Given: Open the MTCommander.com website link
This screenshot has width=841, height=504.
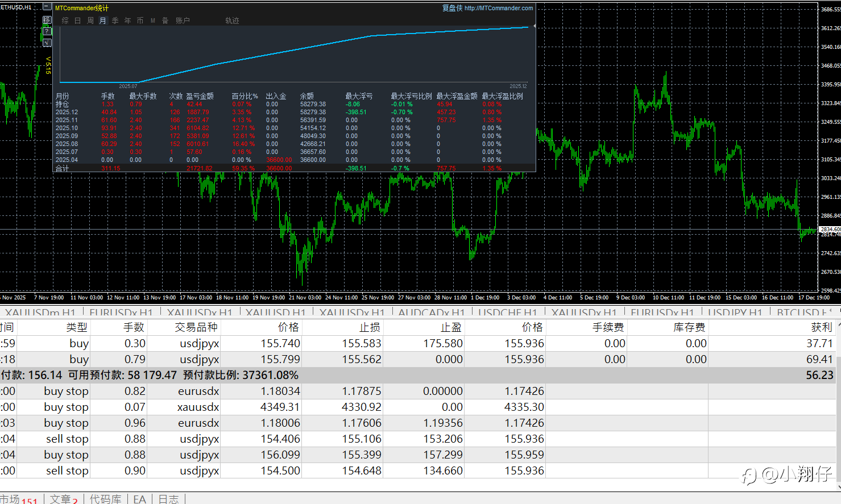Looking at the screenshot, I should (498, 8).
